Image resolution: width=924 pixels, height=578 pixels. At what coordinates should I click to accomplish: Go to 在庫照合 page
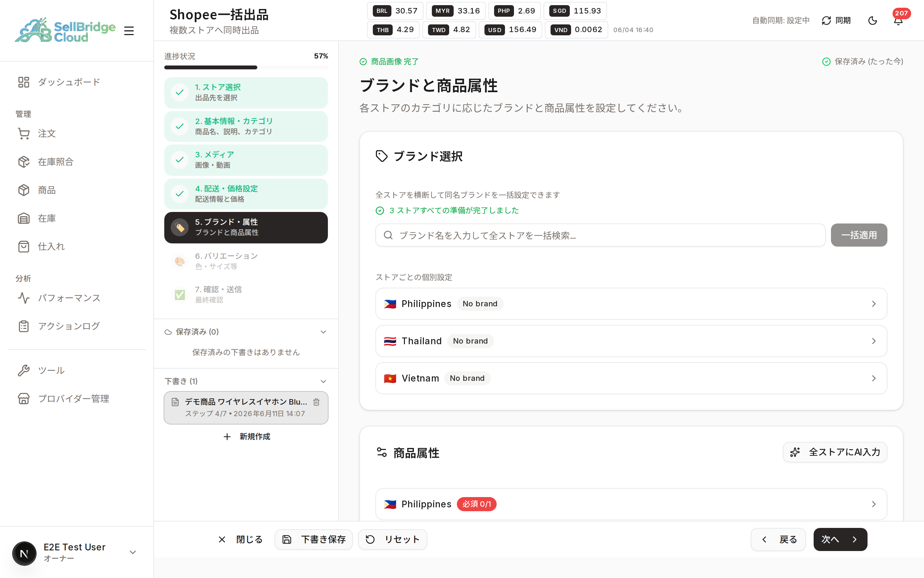click(76, 162)
